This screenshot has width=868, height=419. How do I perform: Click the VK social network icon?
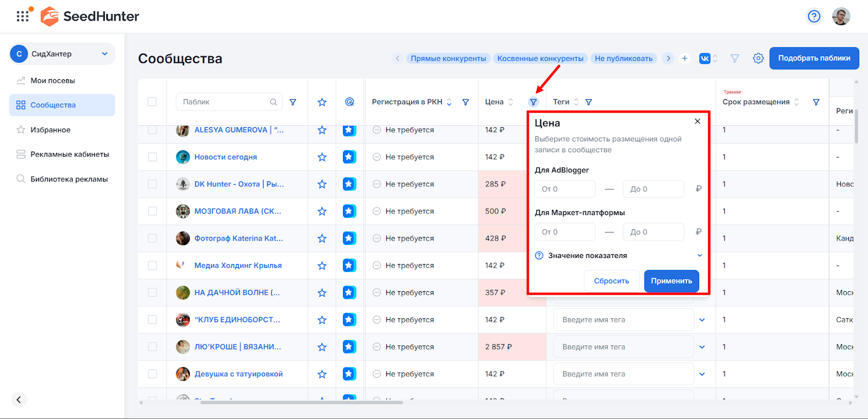coord(704,59)
